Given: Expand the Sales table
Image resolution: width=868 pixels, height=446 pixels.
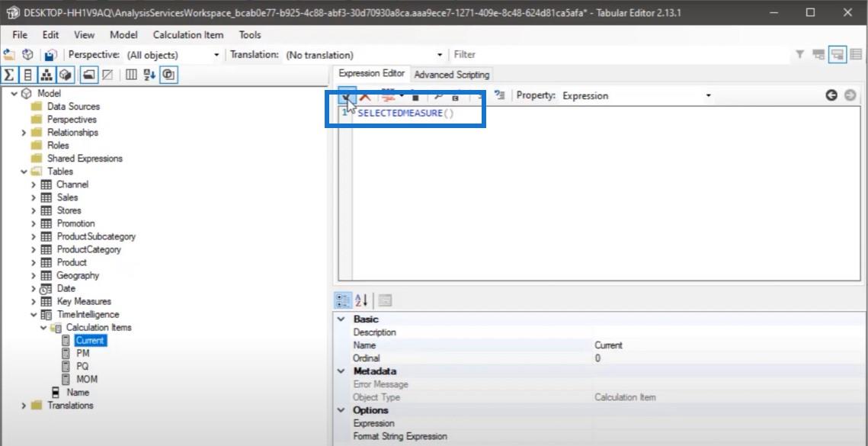Looking at the screenshot, I should [x=34, y=197].
